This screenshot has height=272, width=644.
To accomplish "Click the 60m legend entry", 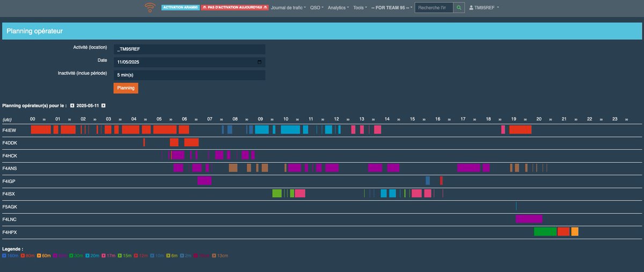I will 43,256.
